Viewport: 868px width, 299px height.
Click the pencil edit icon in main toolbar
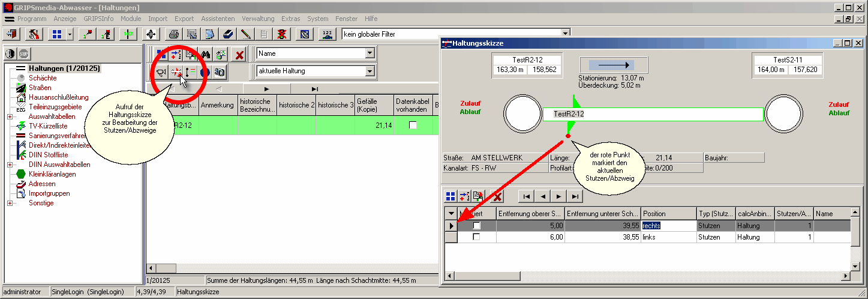pyautogui.click(x=247, y=34)
